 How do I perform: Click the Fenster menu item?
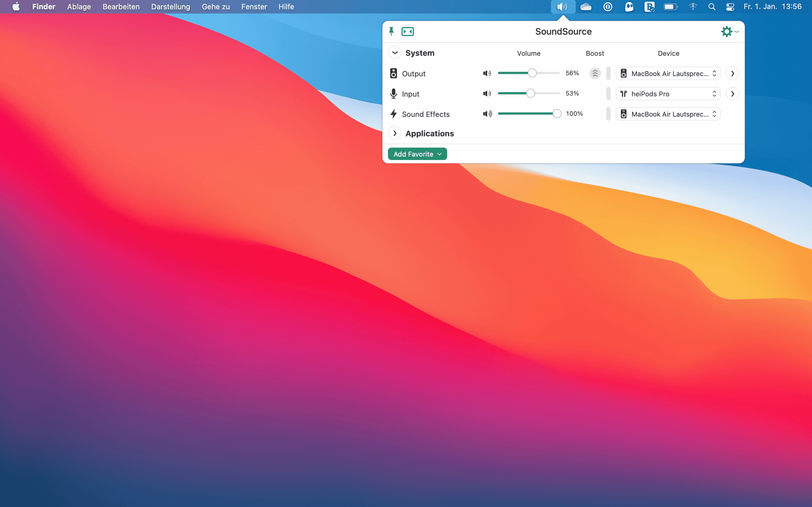[254, 6]
